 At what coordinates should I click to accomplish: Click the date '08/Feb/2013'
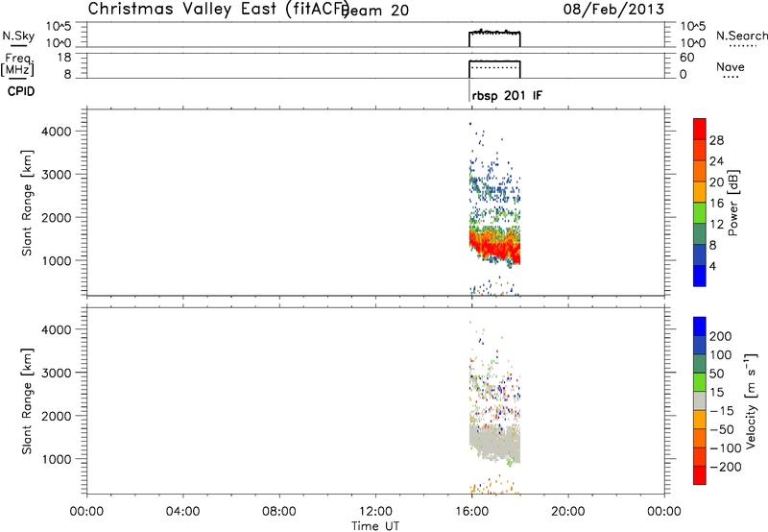[x=613, y=10]
